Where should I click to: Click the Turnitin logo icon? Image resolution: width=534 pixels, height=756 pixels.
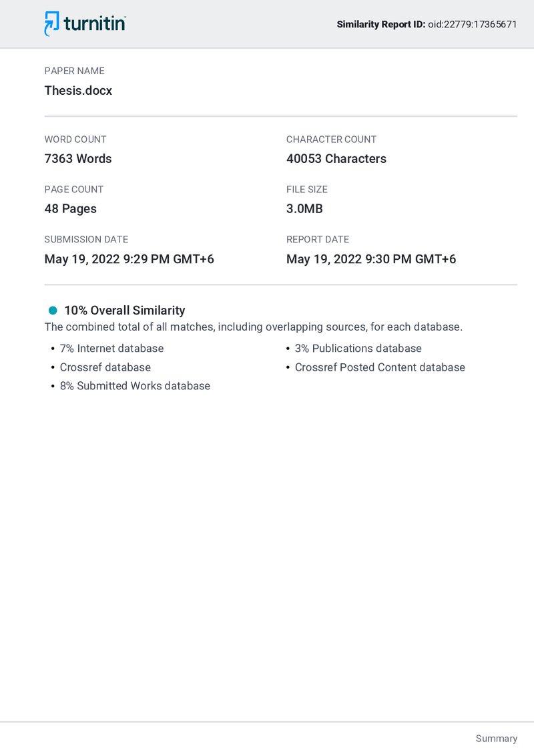coord(51,23)
